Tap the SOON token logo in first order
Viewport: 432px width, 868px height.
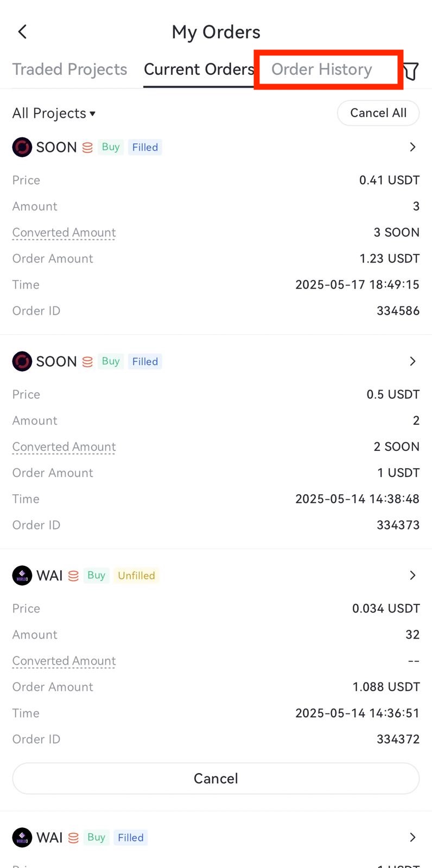coord(22,147)
